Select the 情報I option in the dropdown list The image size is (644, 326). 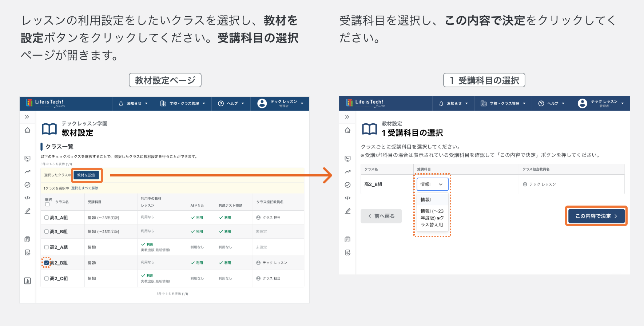tap(433, 200)
